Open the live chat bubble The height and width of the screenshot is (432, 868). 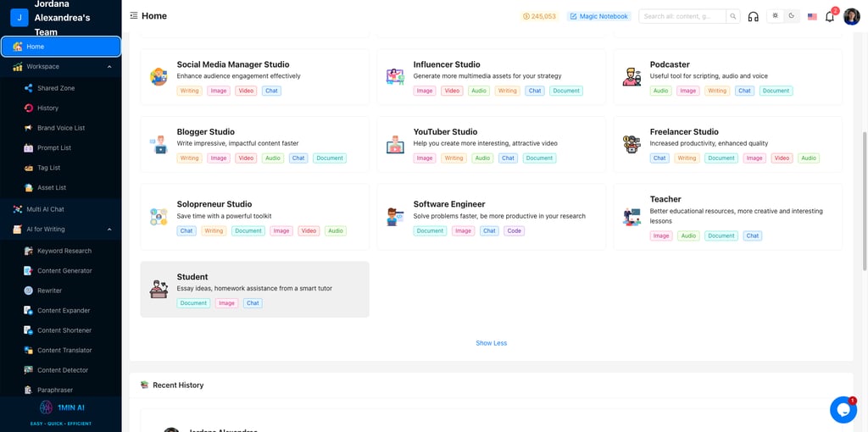click(x=843, y=410)
